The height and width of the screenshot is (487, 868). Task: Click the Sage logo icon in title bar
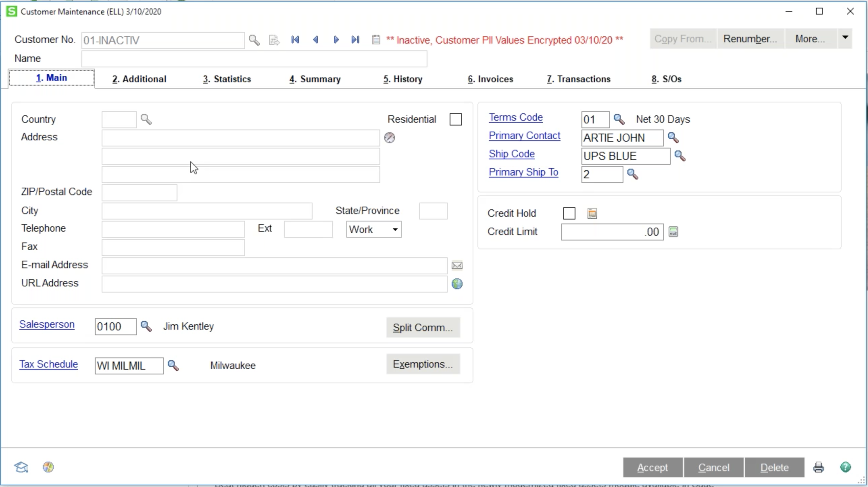point(11,11)
